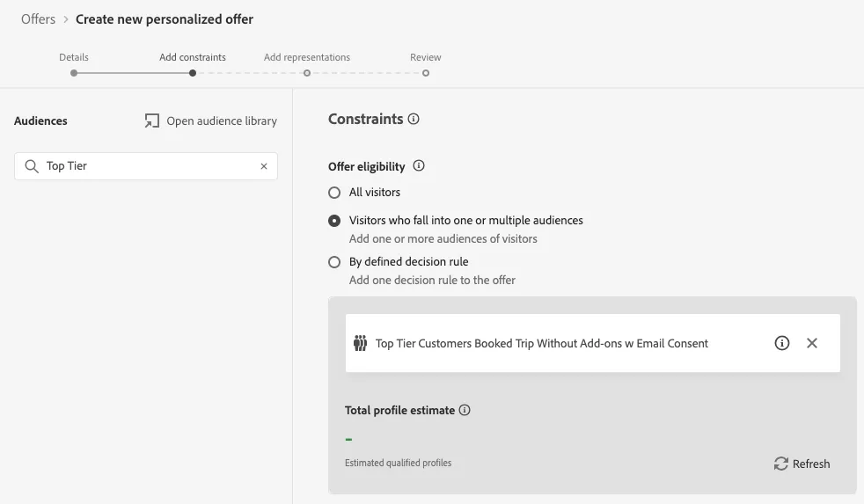Click the Top Tier Customers audience name text

pyautogui.click(x=542, y=343)
